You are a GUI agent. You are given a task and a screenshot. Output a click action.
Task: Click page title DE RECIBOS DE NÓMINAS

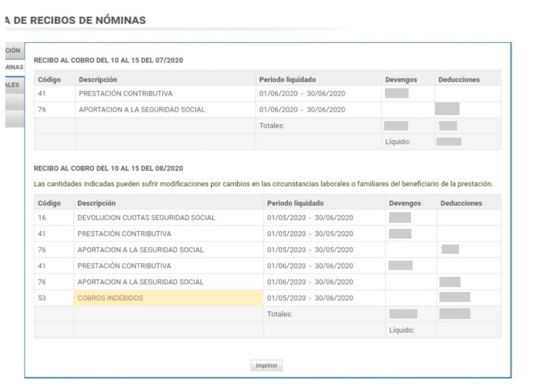pyautogui.click(x=76, y=20)
